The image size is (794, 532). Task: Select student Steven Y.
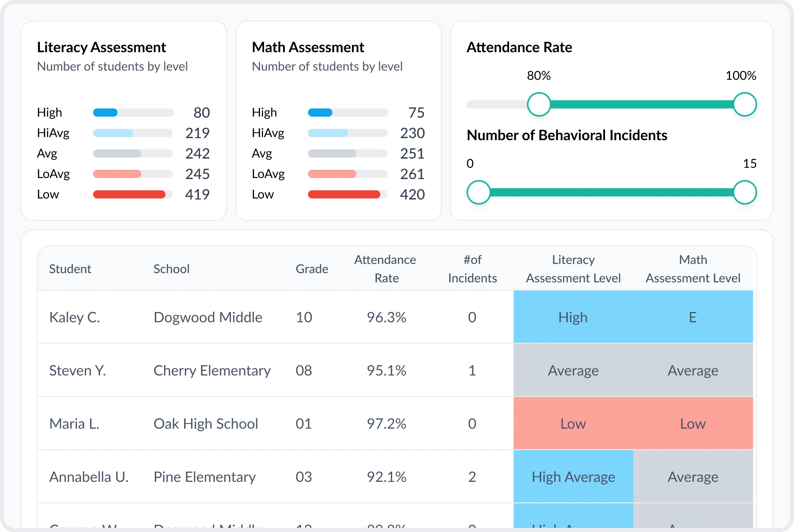77,371
